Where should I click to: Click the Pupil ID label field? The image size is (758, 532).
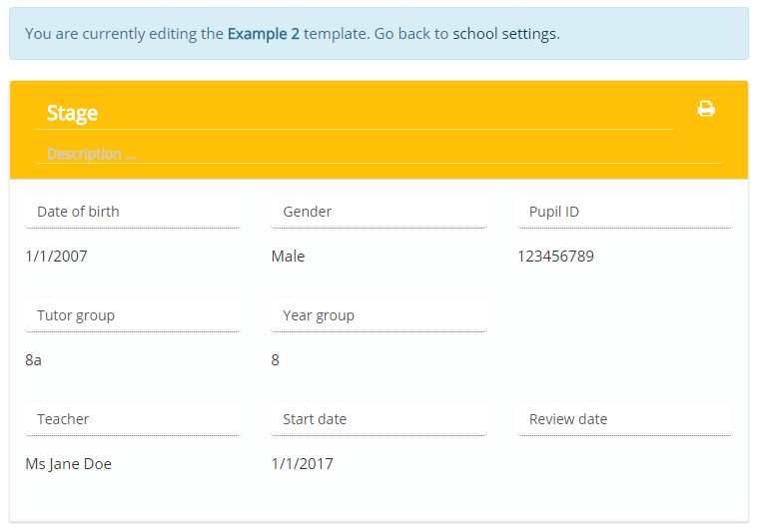click(624, 212)
